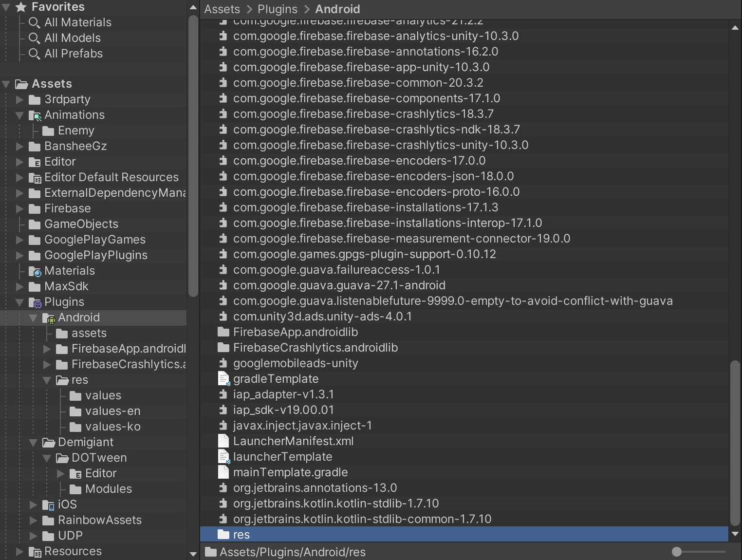The width and height of the screenshot is (742, 560).
Task: Click the launcherTemplate file icon
Action: click(x=223, y=457)
